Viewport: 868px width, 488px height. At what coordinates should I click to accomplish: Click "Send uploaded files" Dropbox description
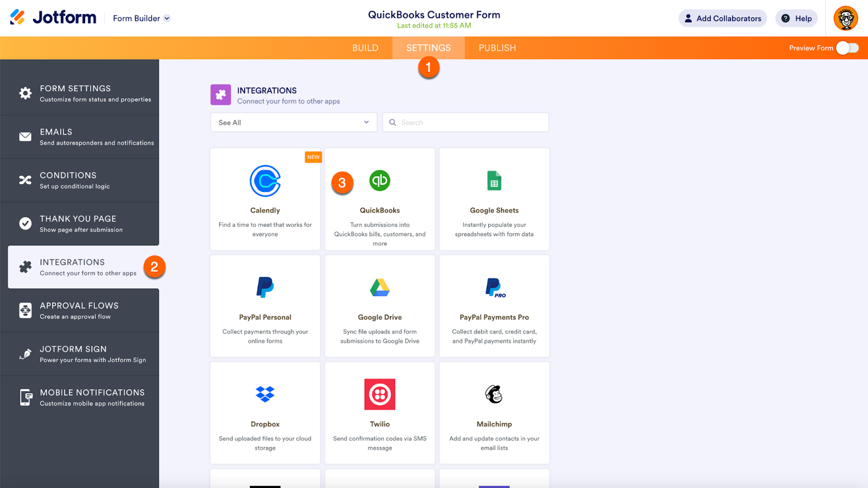coord(265,443)
